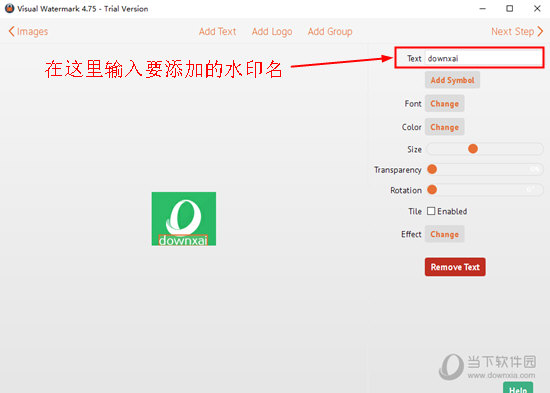The height and width of the screenshot is (393, 550).
Task: Maximize the Visual Watermark window
Action: (x=510, y=8)
